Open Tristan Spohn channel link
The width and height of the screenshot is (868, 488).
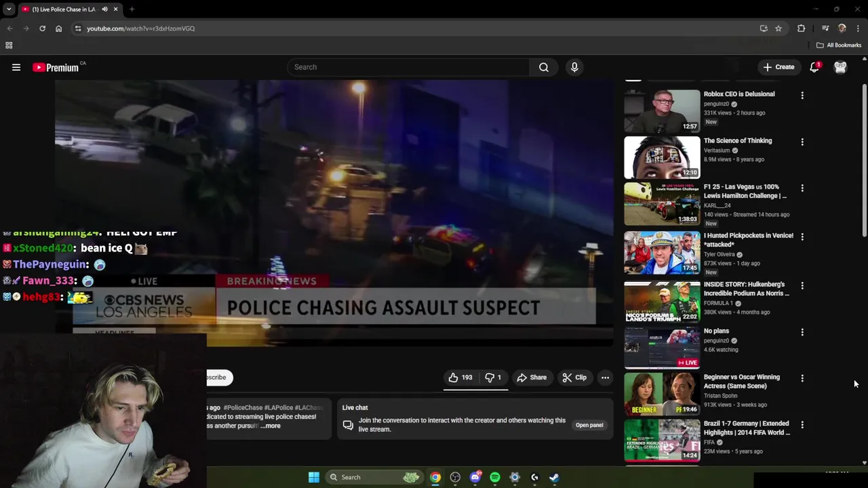720,396
